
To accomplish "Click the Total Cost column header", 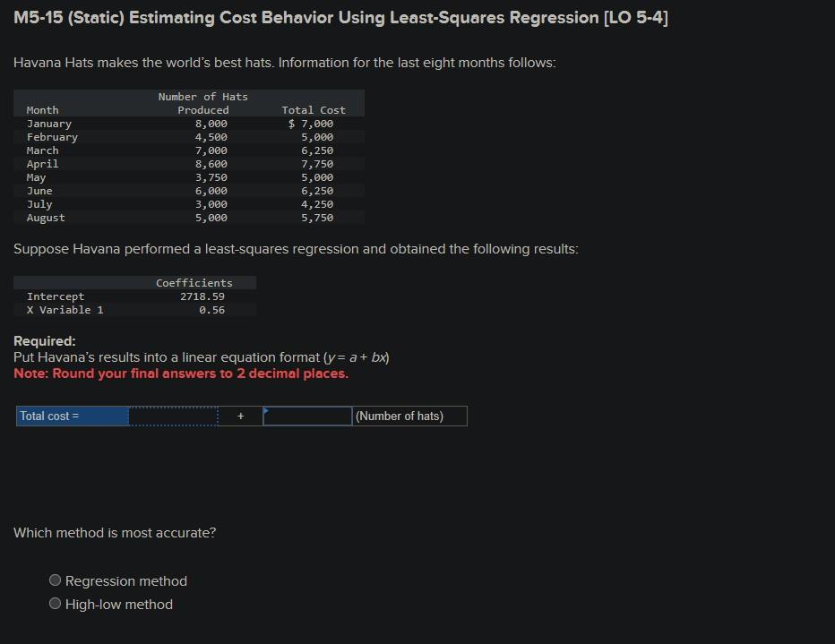I will [314, 109].
